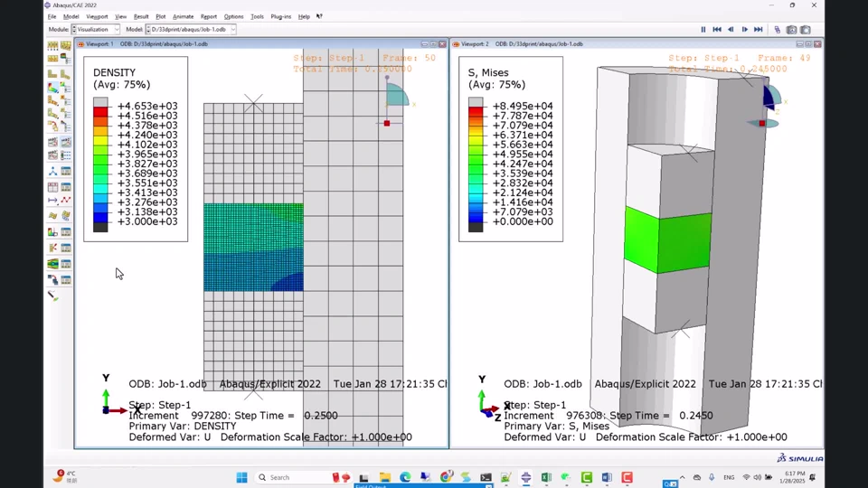Open the Options menu
The image size is (868, 488).
point(233,16)
